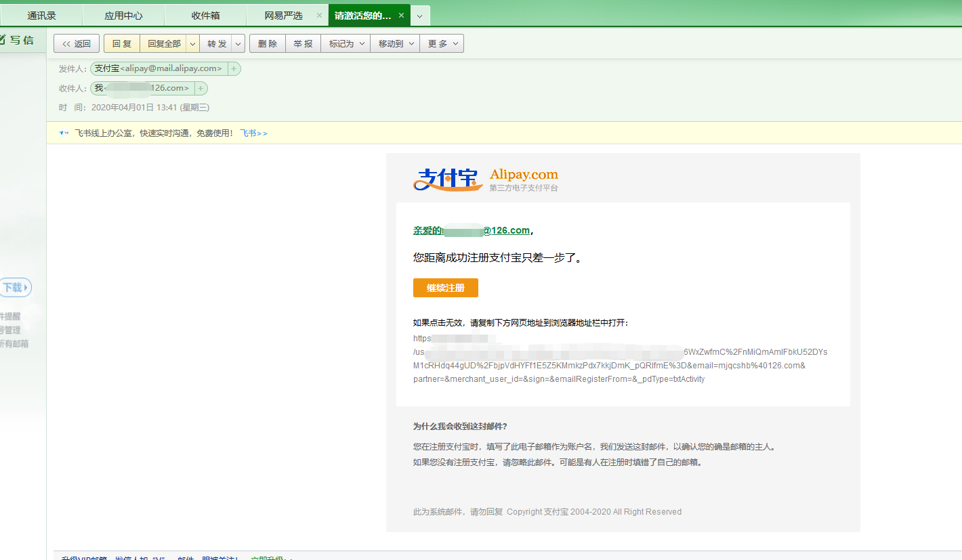962x560 pixels.
Task: Click the Copyright 支付宝 2004-2020 footer text
Action: click(x=594, y=512)
